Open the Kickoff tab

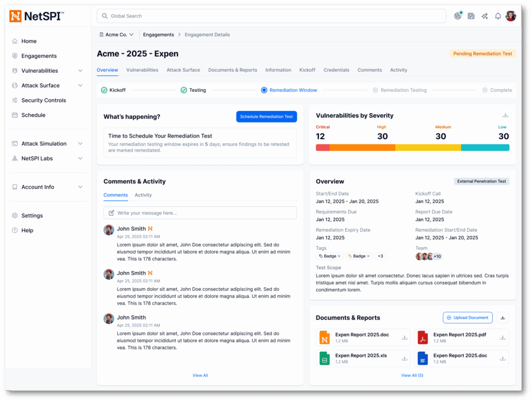(x=307, y=70)
